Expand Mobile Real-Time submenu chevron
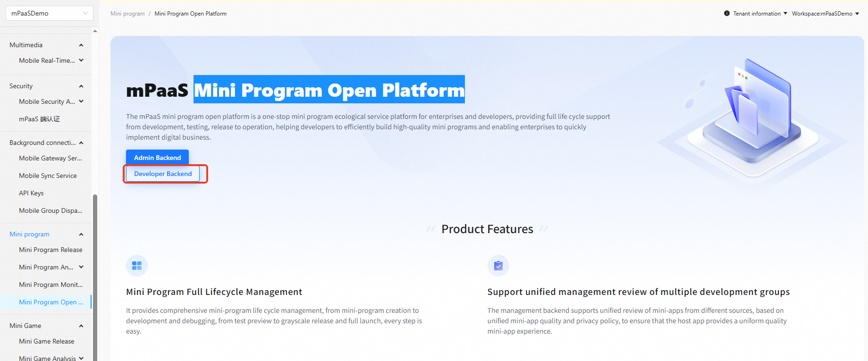The height and width of the screenshot is (361, 868). 81,60
